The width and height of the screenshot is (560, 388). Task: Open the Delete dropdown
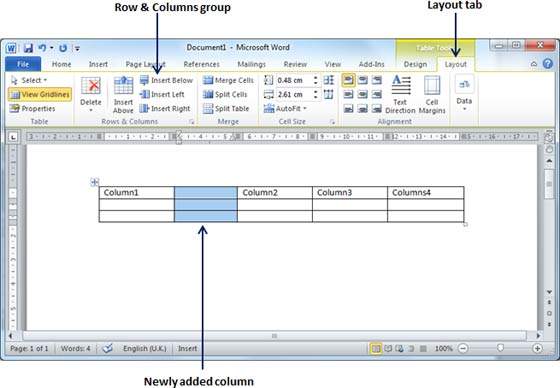pos(91,94)
